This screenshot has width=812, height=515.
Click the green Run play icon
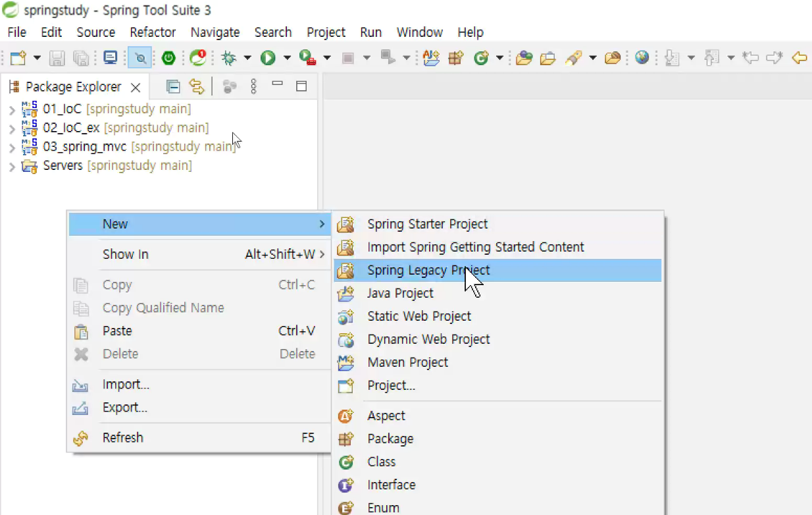(x=268, y=58)
